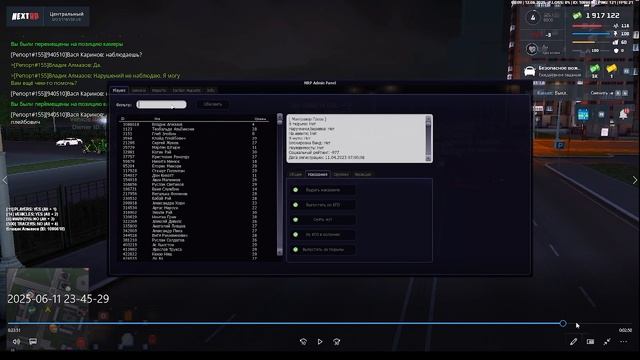Image resolution: width=640 pixels, height=360 pixels.
Task: Click the shield armor icon in HUD
Action: [x=616, y=51]
